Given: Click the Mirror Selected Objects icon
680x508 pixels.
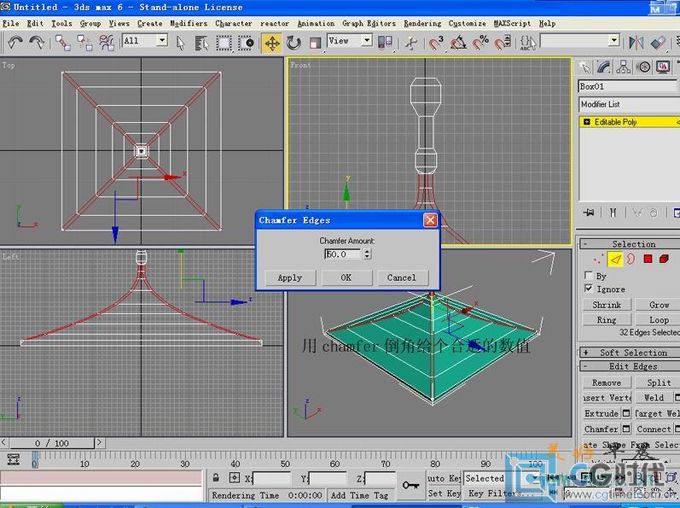Looking at the screenshot, I should (636, 43).
